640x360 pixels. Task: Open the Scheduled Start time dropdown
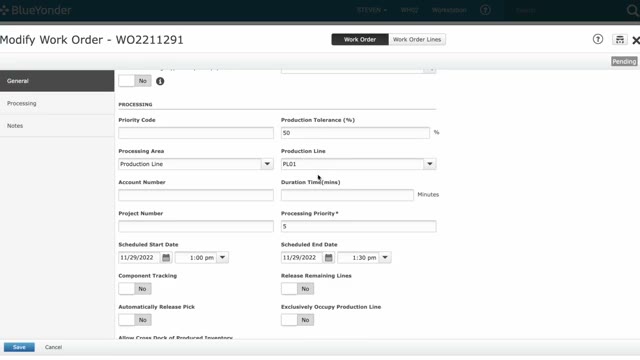pyautogui.click(x=222, y=258)
